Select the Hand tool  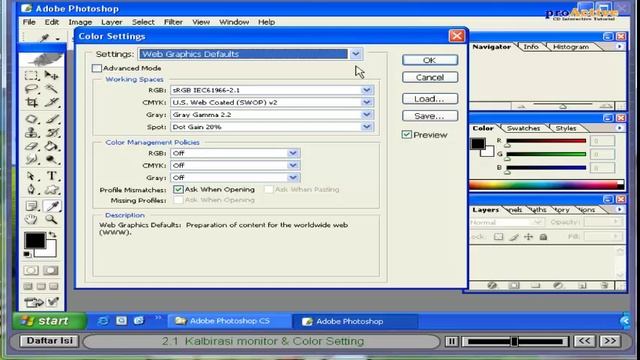click(x=31, y=220)
